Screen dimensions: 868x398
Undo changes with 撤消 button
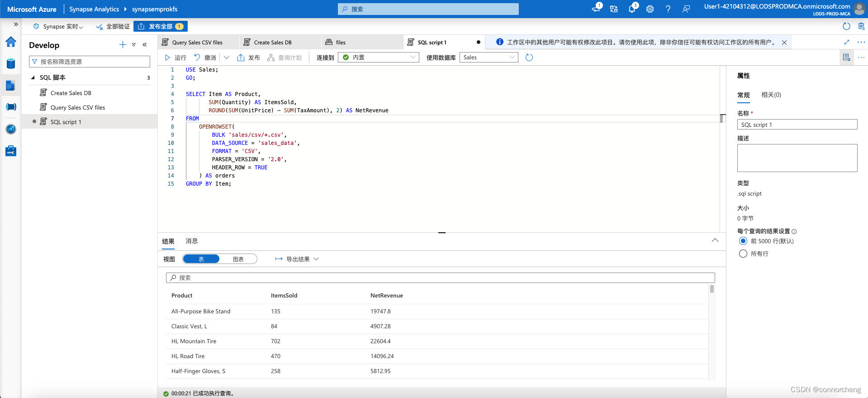click(x=205, y=58)
